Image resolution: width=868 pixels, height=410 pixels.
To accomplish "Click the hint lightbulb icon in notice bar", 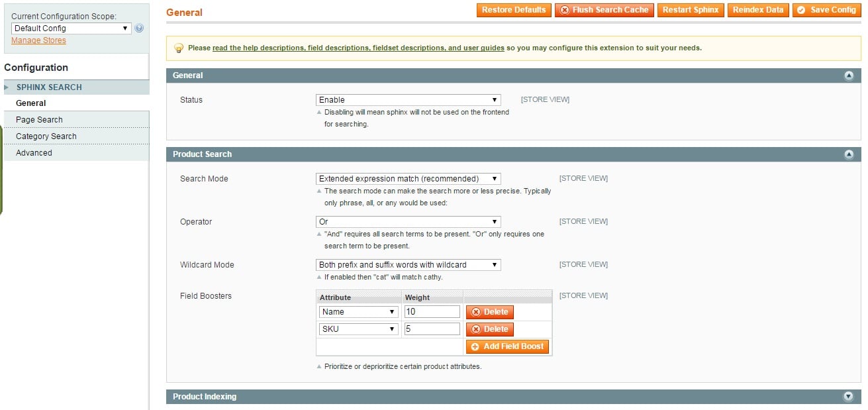I will [x=177, y=47].
